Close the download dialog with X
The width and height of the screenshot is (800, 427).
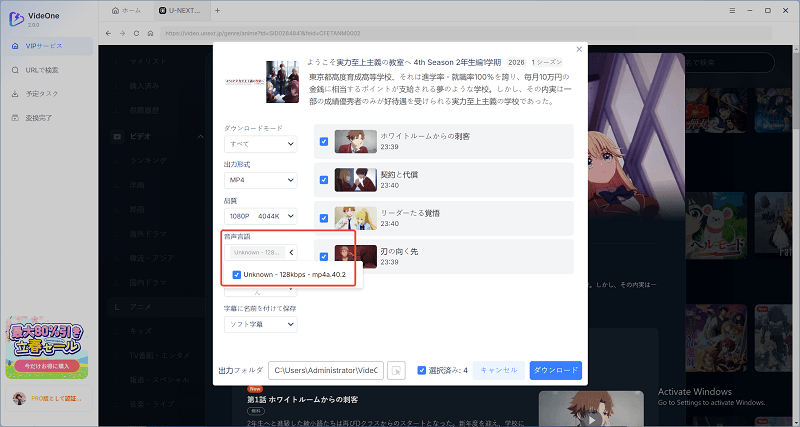578,49
